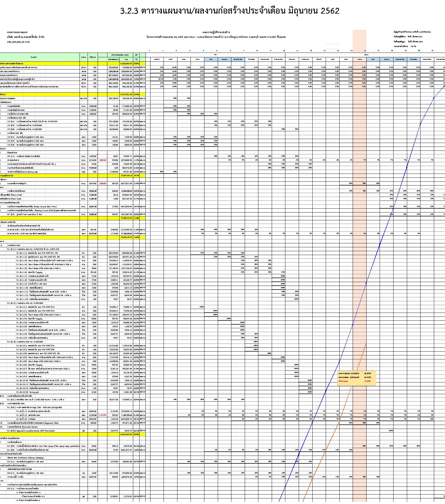Click the red -9.75% behind-plan value
This screenshot has width=445, height=504.
367,381
